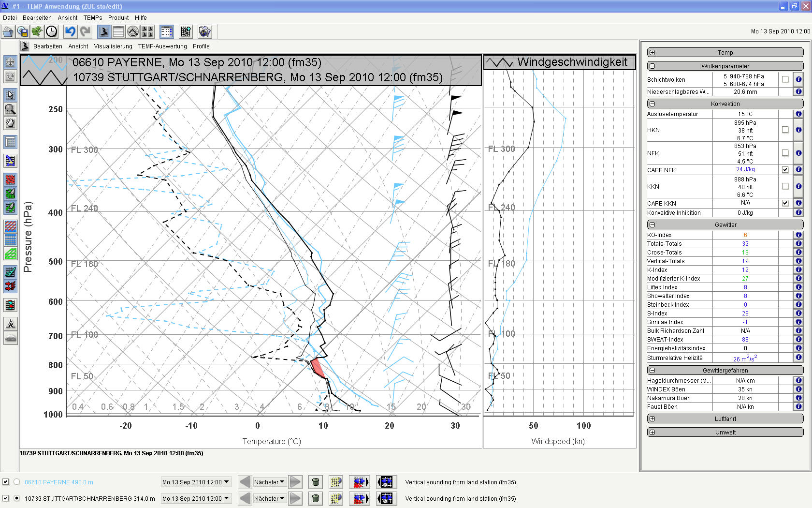Viewport: 812px width, 508px height.
Task: Open the Produkt menu
Action: point(118,18)
